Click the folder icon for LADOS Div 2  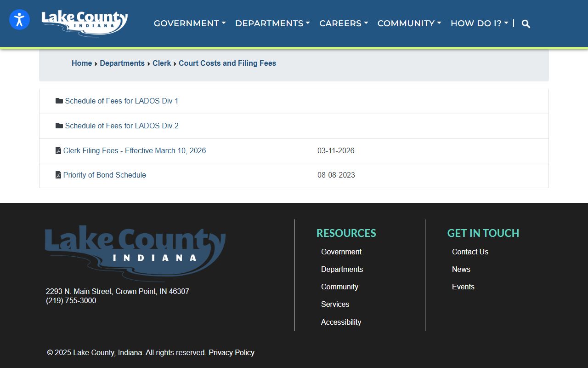click(x=59, y=126)
